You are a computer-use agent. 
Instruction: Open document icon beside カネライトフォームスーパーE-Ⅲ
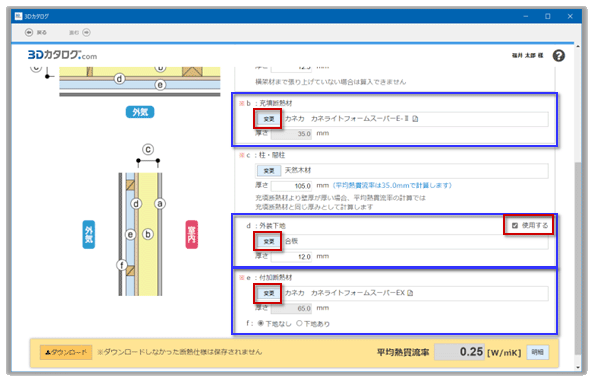[x=415, y=119]
